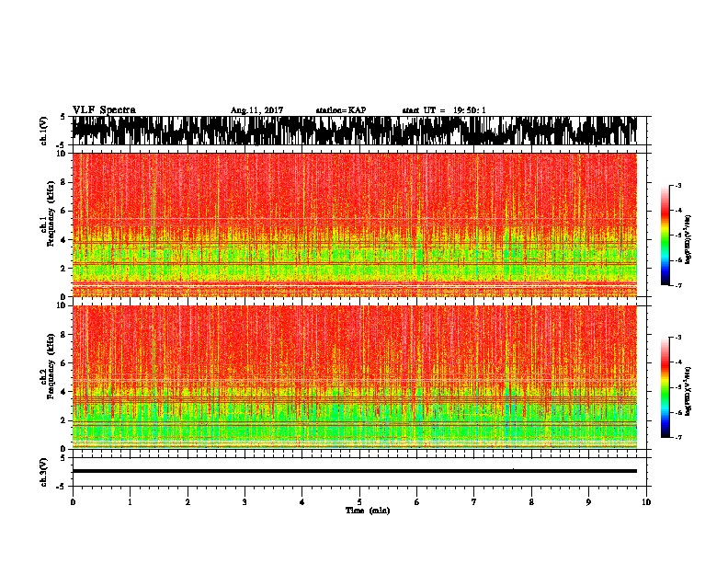Click time axis tick label "0"

pos(73,502)
